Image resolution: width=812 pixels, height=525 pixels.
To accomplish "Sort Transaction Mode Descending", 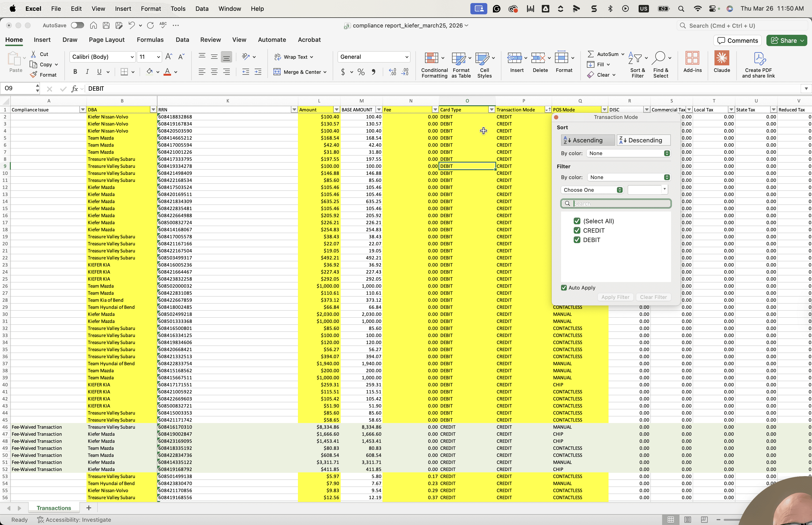I will click(644, 140).
